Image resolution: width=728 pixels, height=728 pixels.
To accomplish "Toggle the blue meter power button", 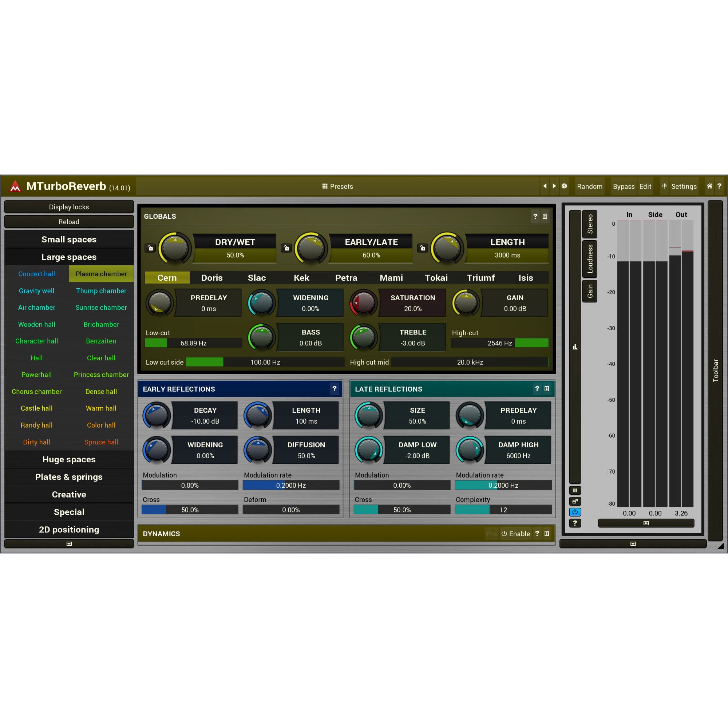I will tap(575, 512).
